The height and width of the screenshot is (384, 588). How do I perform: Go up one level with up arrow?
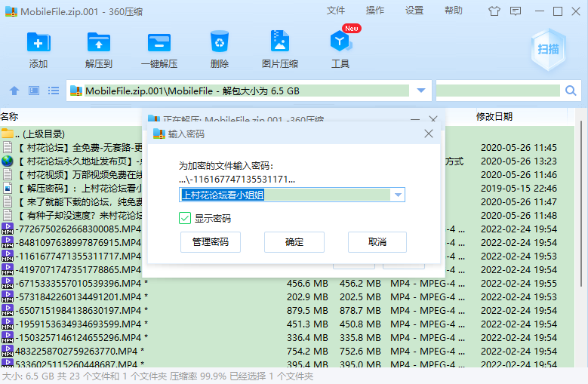(14, 91)
